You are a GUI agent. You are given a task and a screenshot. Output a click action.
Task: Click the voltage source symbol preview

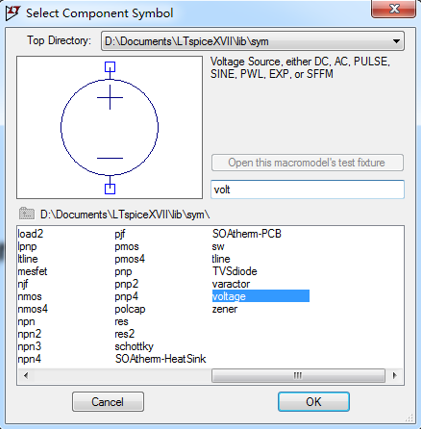tap(109, 127)
